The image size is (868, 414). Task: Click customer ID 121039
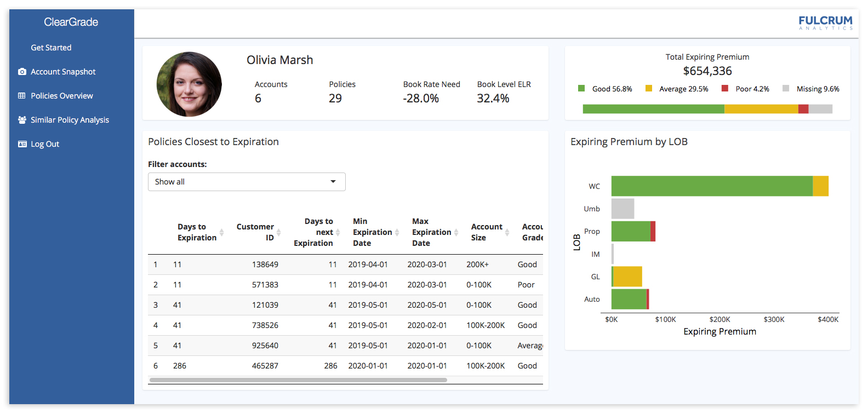pos(265,305)
